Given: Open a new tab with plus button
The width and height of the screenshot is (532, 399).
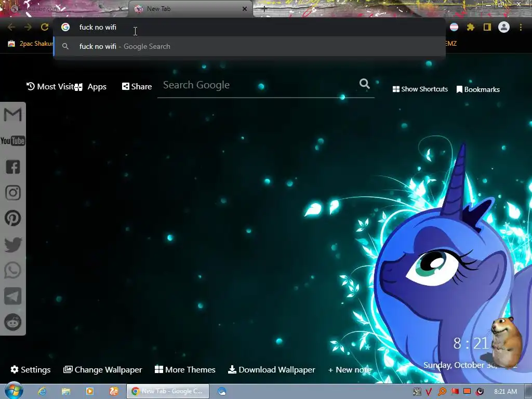Looking at the screenshot, I should (x=264, y=9).
